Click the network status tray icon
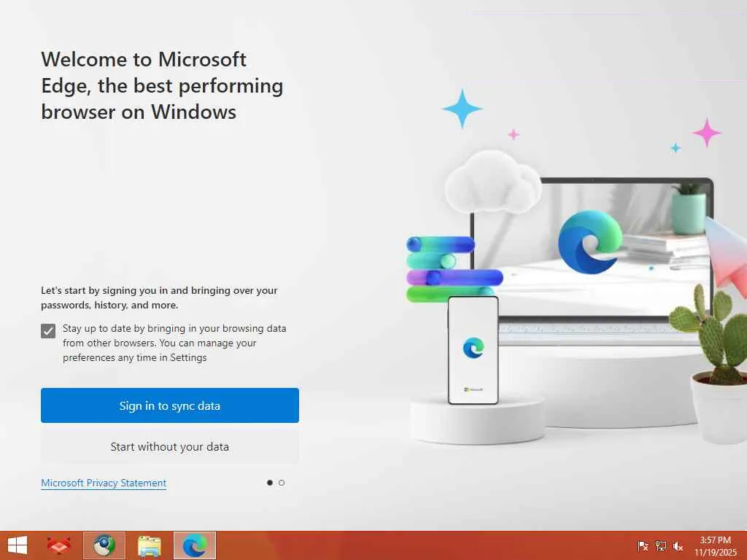The image size is (747, 560). [660, 546]
